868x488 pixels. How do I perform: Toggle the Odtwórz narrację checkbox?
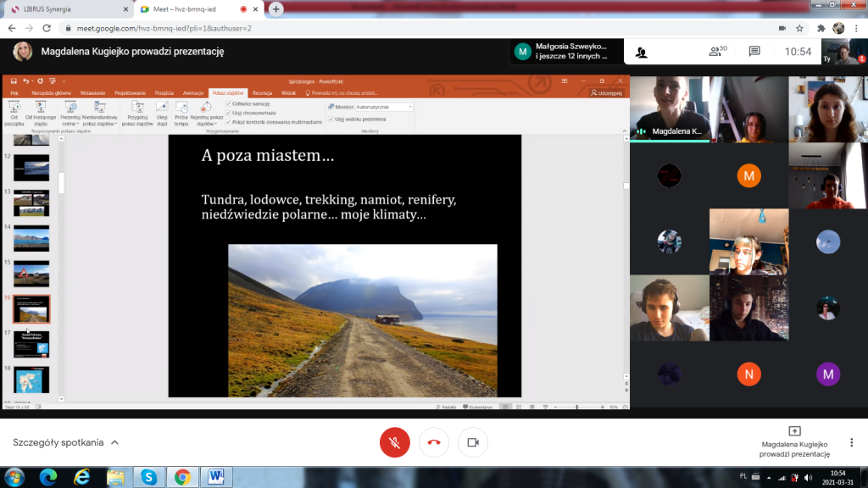229,103
